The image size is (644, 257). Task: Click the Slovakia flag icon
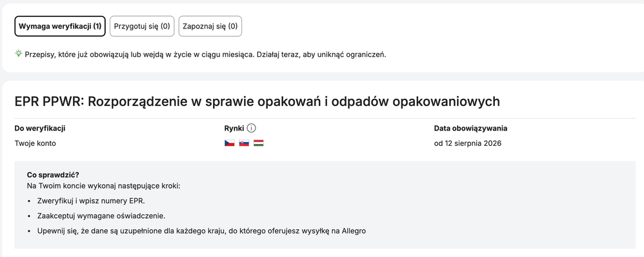point(244,143)
